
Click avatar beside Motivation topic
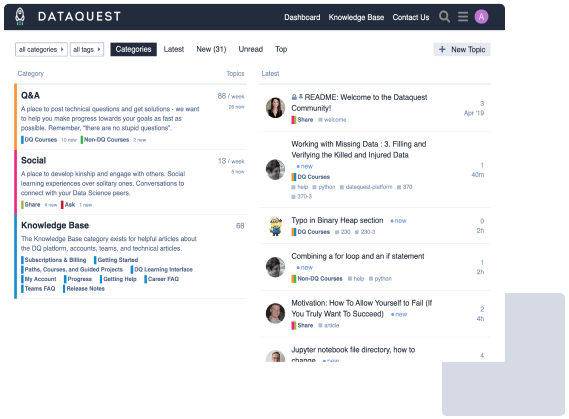pyautogui.click(x=275, y=313)
